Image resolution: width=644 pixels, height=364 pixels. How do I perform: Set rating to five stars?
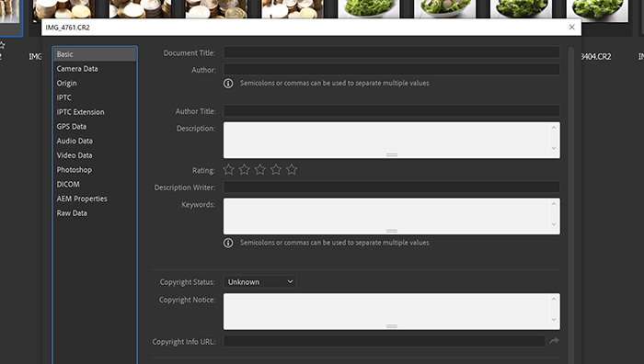[x=292, y=169]
